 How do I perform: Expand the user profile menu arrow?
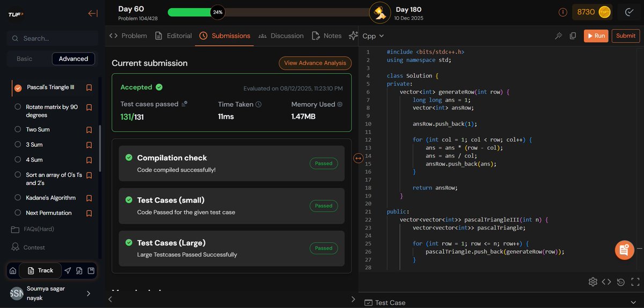89,293
